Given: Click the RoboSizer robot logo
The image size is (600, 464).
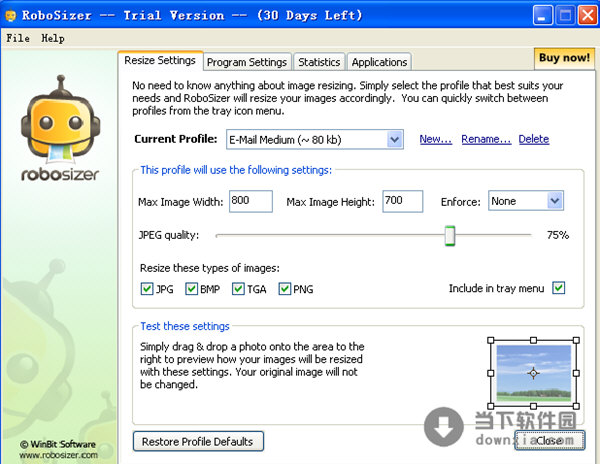Looking at the screenshot, I should click(x=60, y=128).
